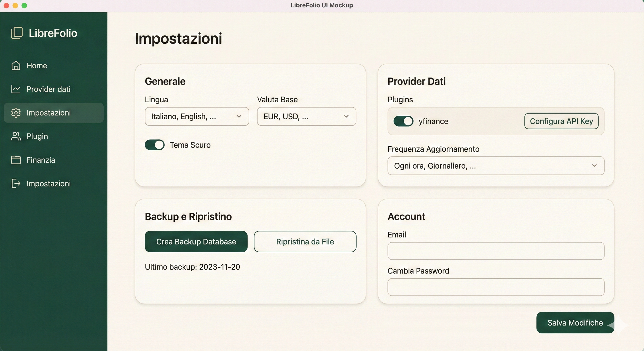This screenshot has height=351, width=644.
Task: Go to the Home menu item
Action: point(37,65)
